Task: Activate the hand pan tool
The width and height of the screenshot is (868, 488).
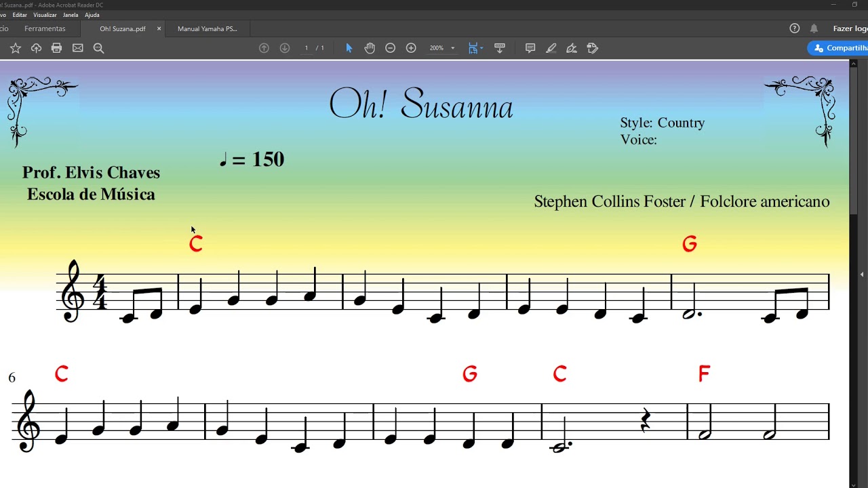Action: pos(370,48)
